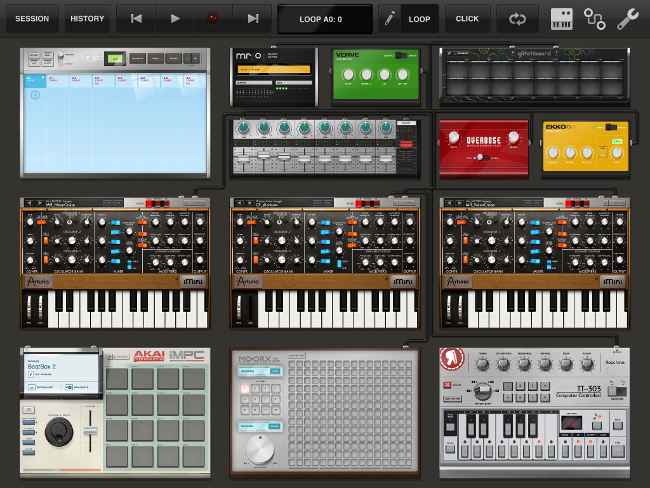
Task: Open the SESSION menu
Action: (x=32, y=19)
